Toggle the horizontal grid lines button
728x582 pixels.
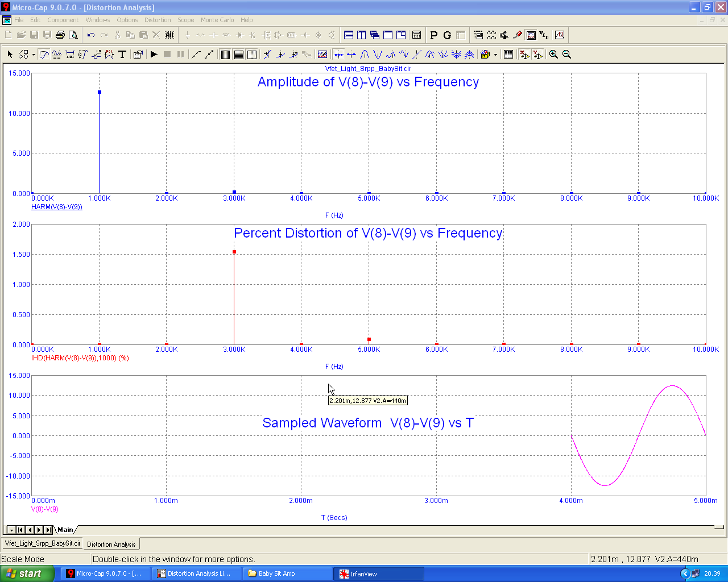[x=239, y=55]
